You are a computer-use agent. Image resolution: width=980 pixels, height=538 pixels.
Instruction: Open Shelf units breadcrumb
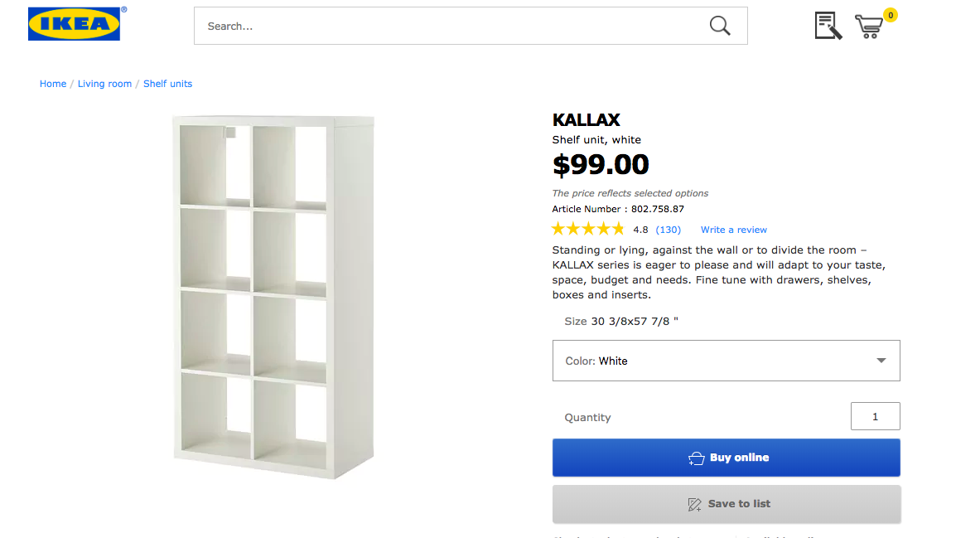click(167, 84)
